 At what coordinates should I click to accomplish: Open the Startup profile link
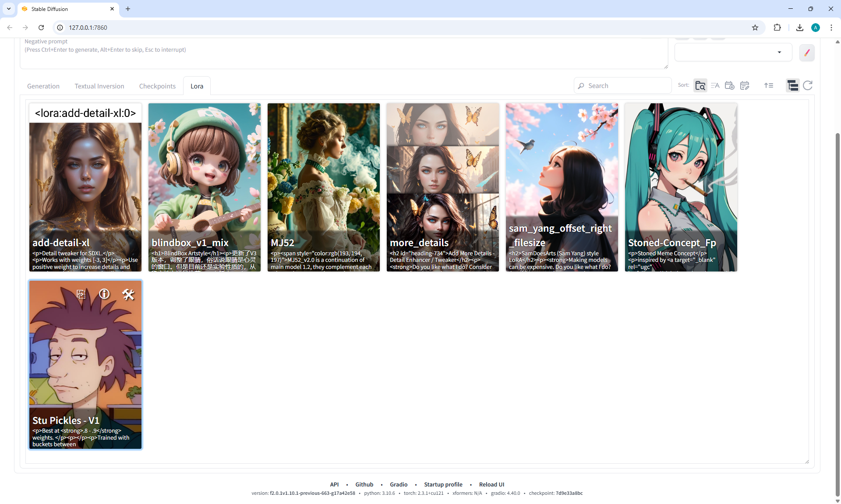(443, 484)
